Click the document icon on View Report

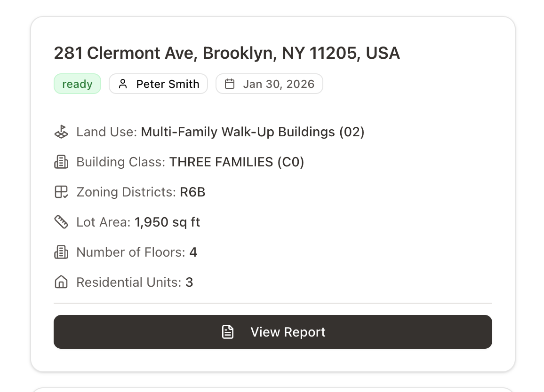coord(228,332)
